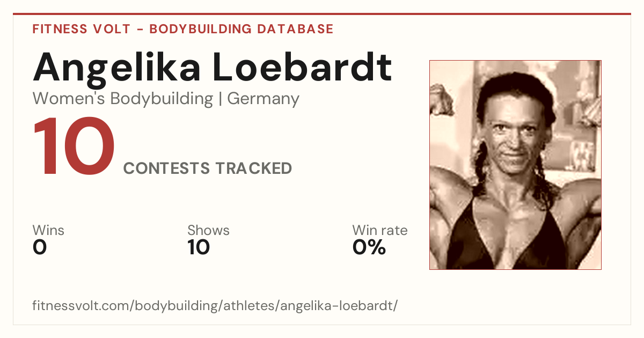
Task: Click the red line across the card top
Action: (x=322, y=14)
